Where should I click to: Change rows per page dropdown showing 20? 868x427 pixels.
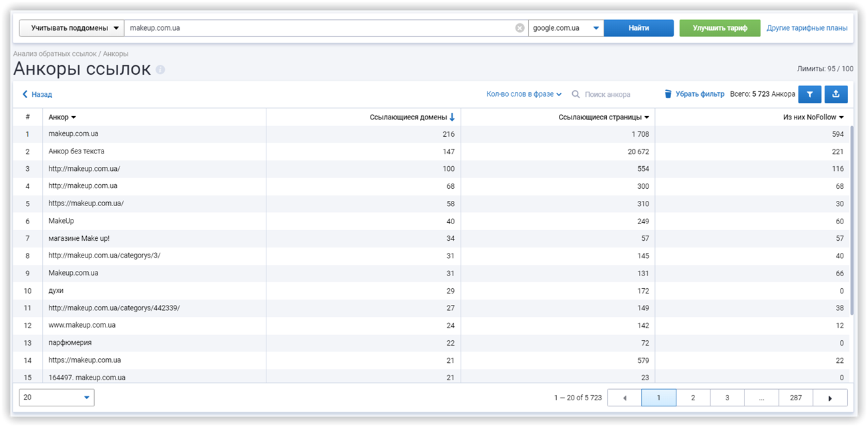[57, 398]
